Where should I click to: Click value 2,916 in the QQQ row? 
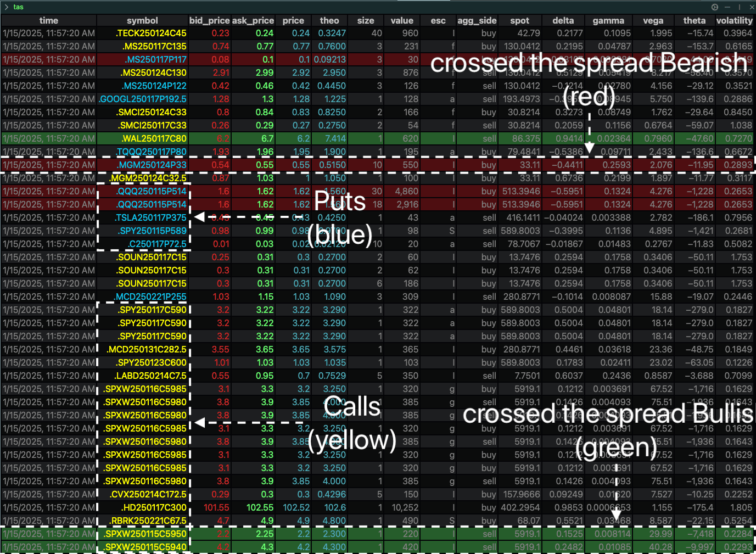tap(407, 204)
